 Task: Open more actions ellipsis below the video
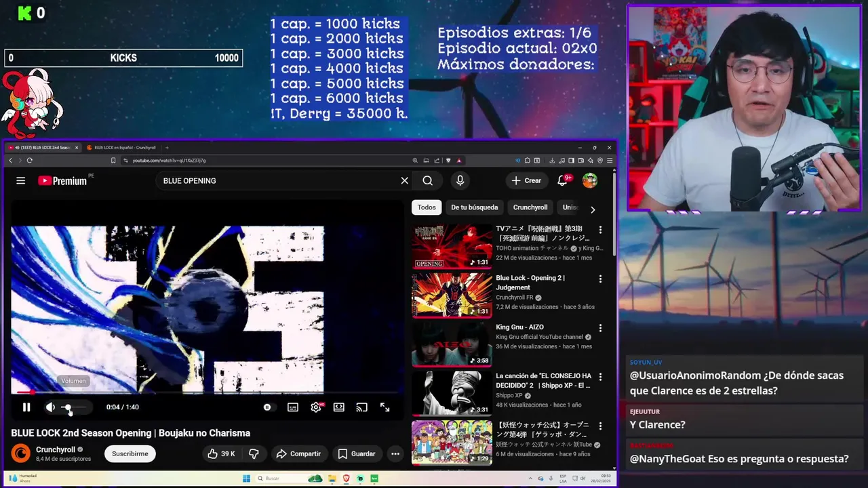(x=395, y=453)
